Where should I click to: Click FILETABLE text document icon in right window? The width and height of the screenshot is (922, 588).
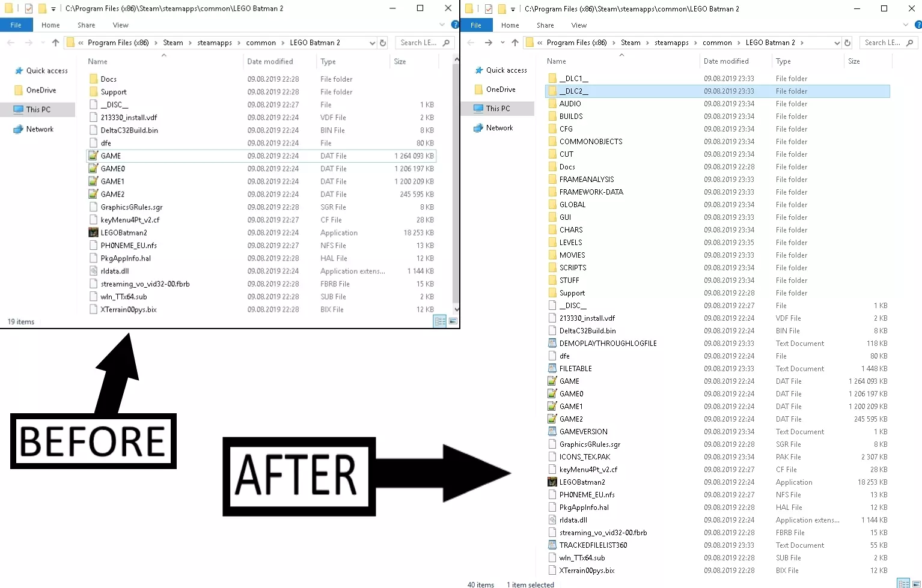pyautogui.click(x=552, y=368)
